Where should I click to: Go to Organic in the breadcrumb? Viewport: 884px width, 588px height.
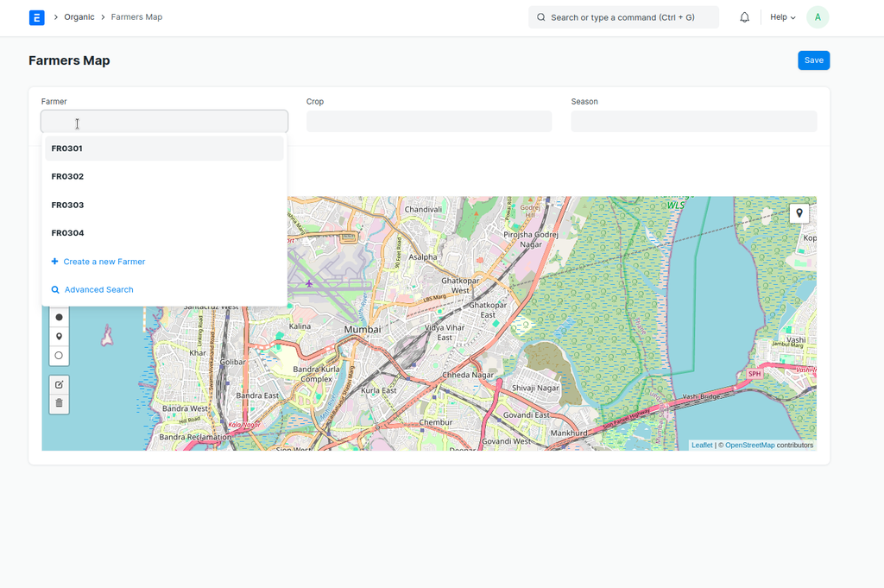click(x=79, y=17)
